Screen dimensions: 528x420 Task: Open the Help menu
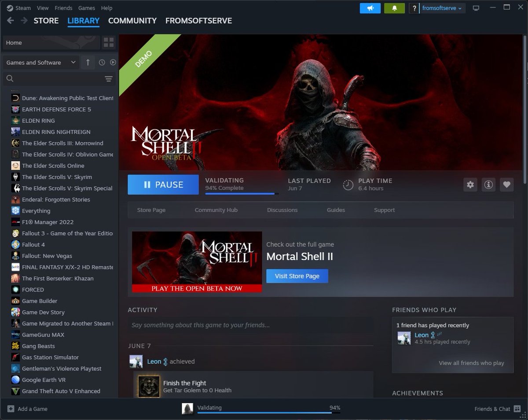click(106, 8)
